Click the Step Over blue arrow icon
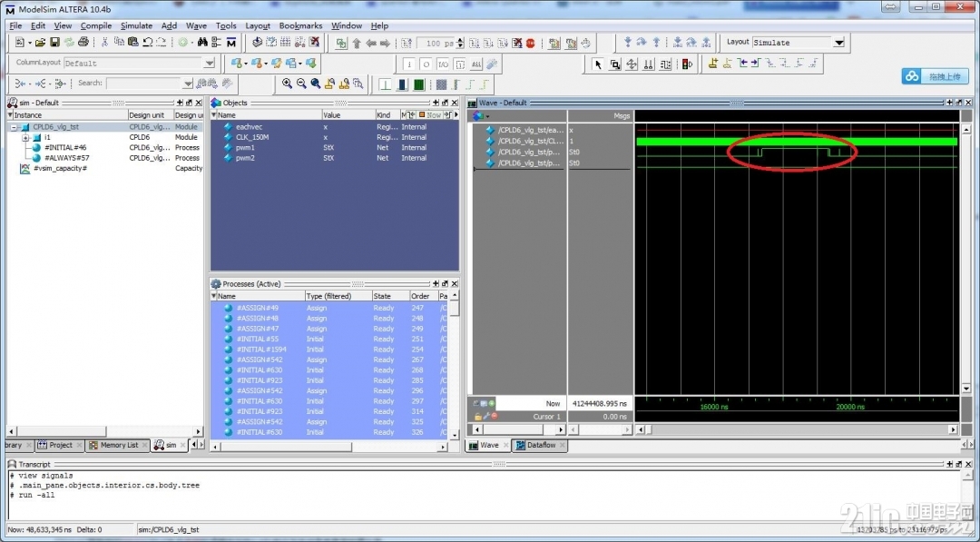Viewport: 980px width, 542px height. click(x=642, y=43)
